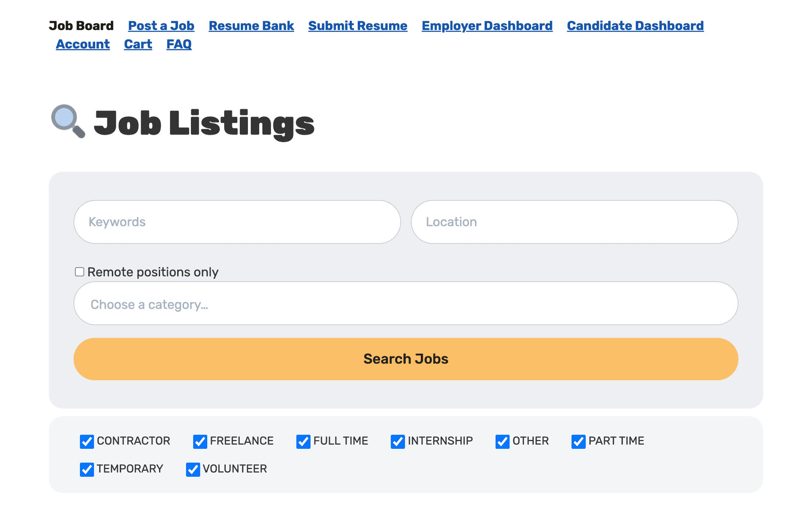This screenshot has height=516, width=812.
Task: Uncheck the TEMPORARY job type filter
Action: [x=87, y=469]
